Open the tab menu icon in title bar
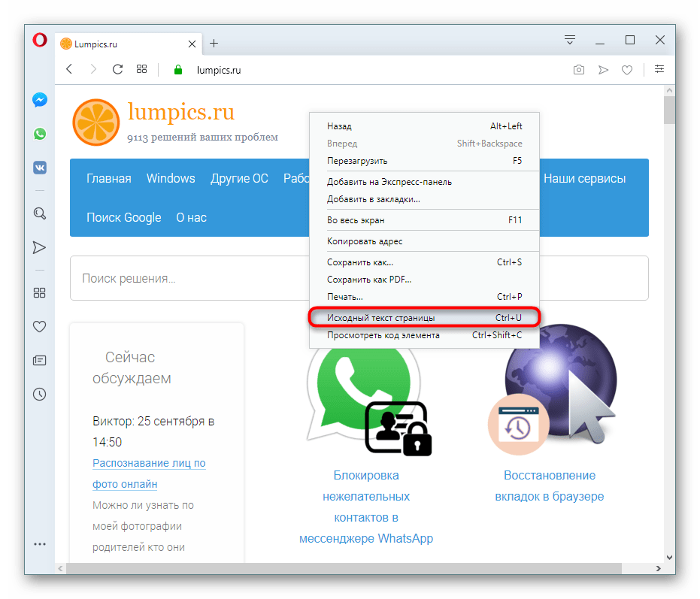 pyautogui.click(x=570, y=40)
